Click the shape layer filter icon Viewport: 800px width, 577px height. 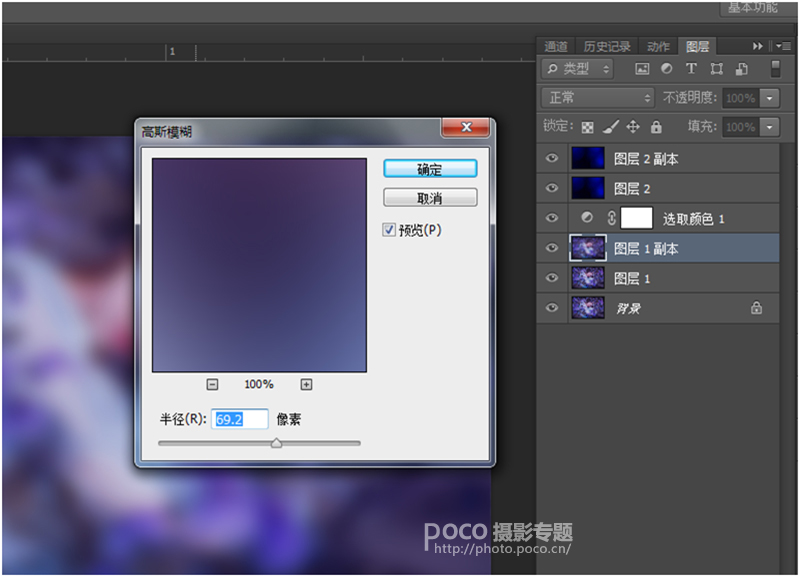(x=716, y=69)
